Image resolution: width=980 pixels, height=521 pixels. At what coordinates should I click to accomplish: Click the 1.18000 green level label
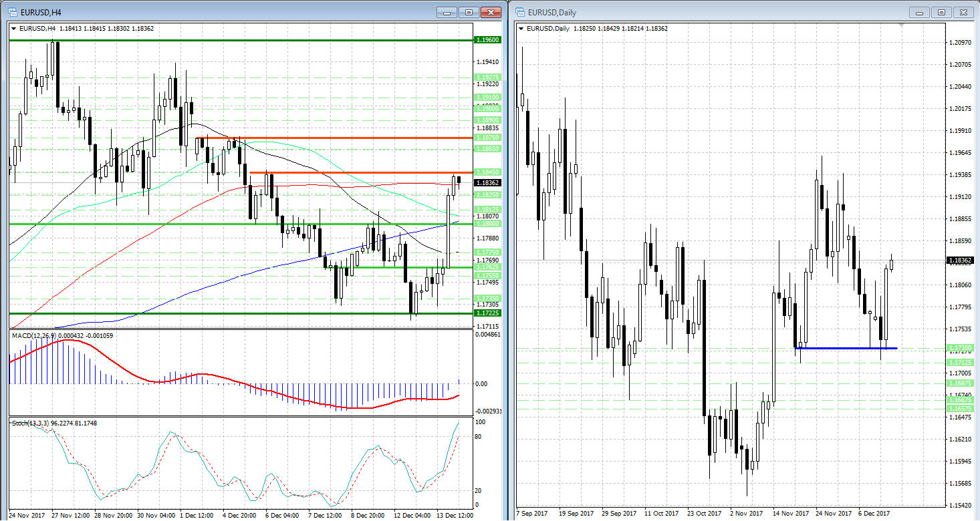point(486,224)
